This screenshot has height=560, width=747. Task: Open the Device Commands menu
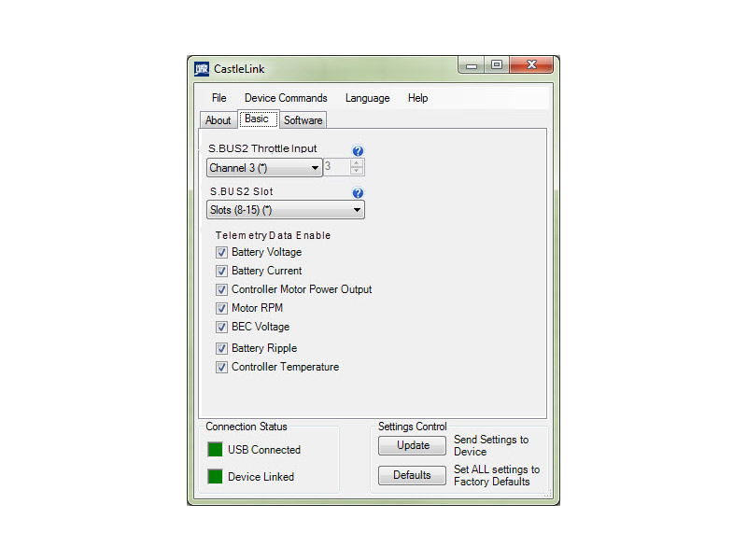[x=286, y=97]
